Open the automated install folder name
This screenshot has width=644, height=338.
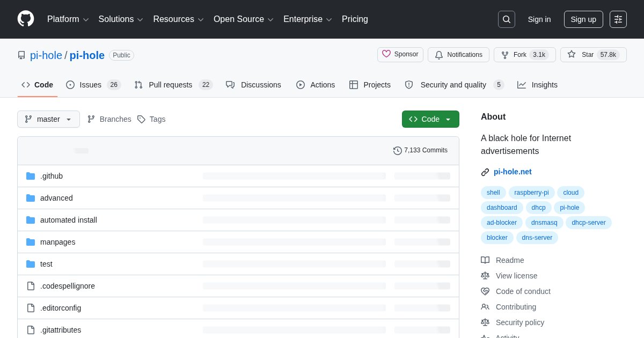[x=69, y=220]
